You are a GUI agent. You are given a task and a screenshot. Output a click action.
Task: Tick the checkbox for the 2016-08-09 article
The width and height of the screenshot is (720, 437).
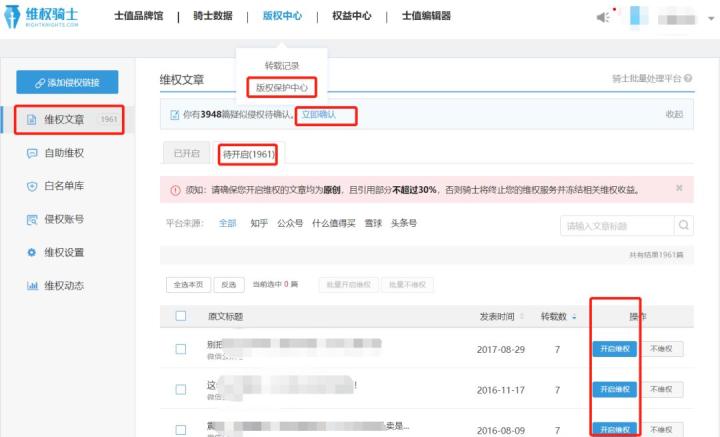(x=181, y=430)
